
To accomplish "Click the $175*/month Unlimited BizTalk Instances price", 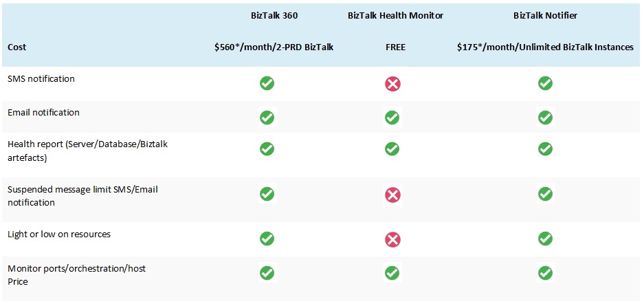I will click(545, 47).
